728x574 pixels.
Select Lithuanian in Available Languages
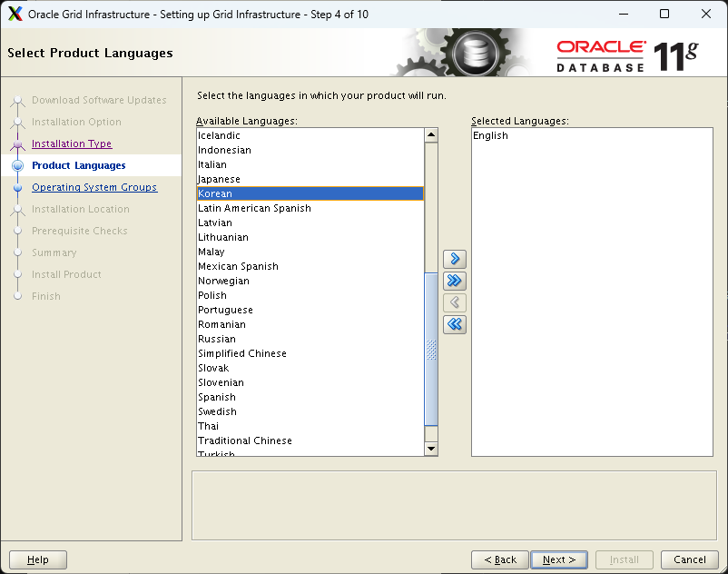tap(310, 237)
